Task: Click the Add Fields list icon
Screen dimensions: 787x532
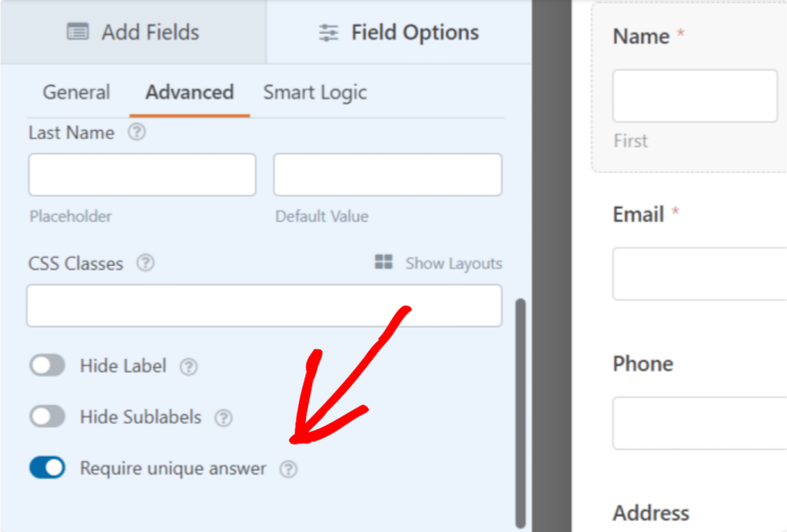Action: [x=77, y=32]
